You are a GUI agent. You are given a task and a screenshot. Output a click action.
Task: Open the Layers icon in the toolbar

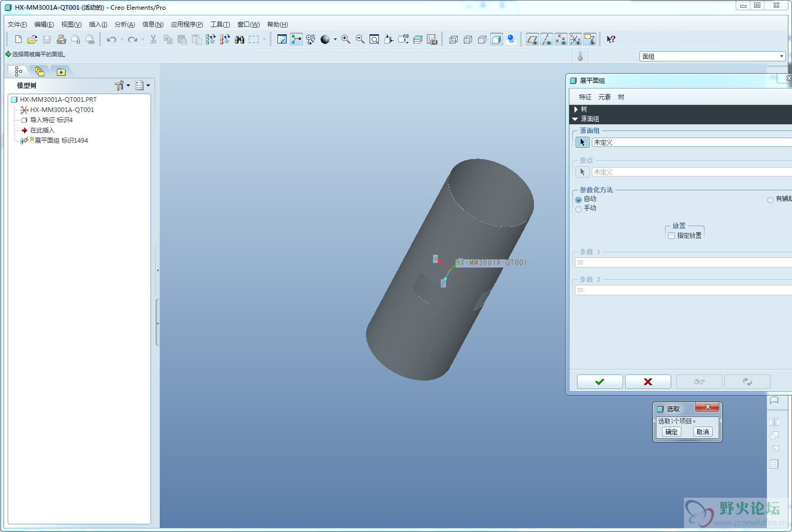coord(418,39)
